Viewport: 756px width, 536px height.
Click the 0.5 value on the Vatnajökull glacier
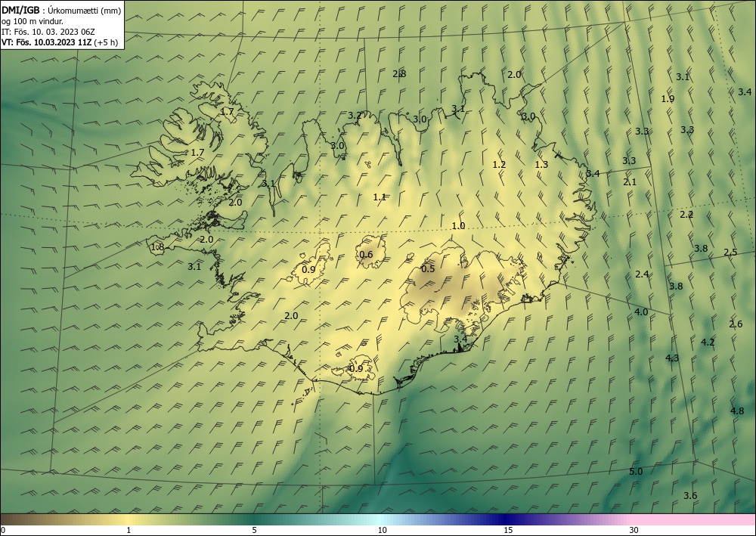click(x=428, y=268)
